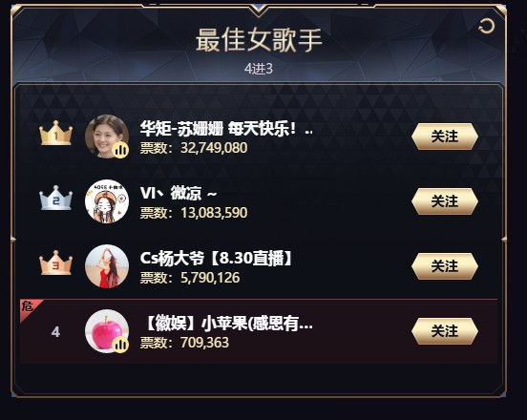This screenshot has height=420, width=527.
Task: Open the pink apple avatar of 小苹果
Action: [107, 331]
